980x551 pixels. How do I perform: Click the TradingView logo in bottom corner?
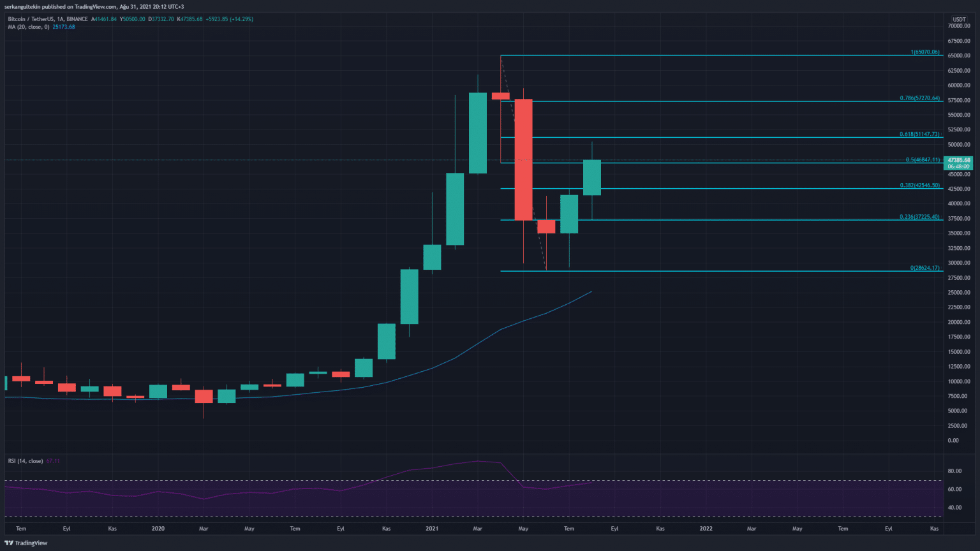pos(26,543)
